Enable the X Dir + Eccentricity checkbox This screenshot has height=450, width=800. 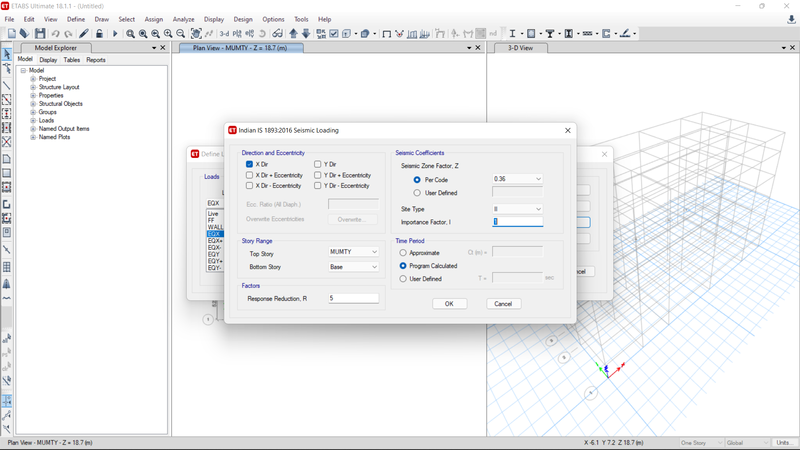[249, 175]
